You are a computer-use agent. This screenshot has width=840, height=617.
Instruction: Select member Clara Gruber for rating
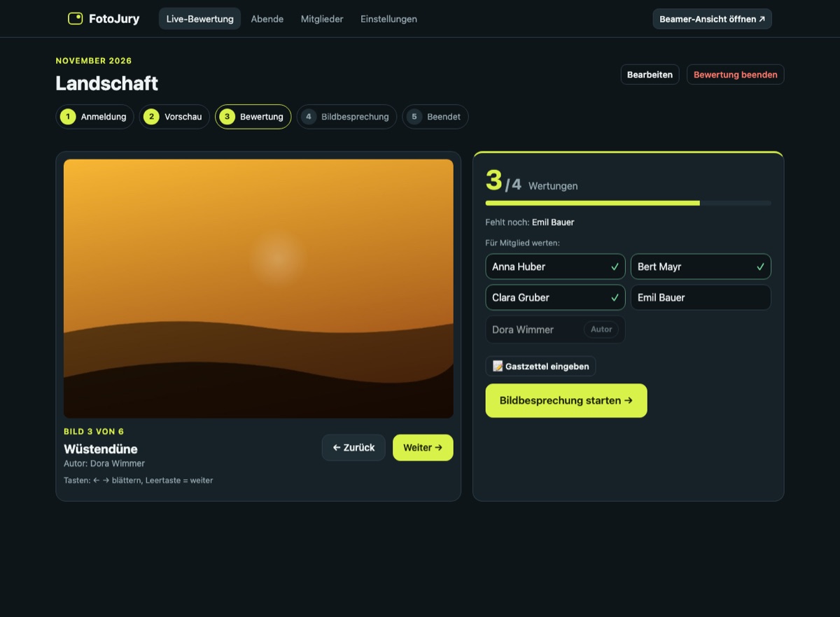pyautogui.click(x=555, y=297)
